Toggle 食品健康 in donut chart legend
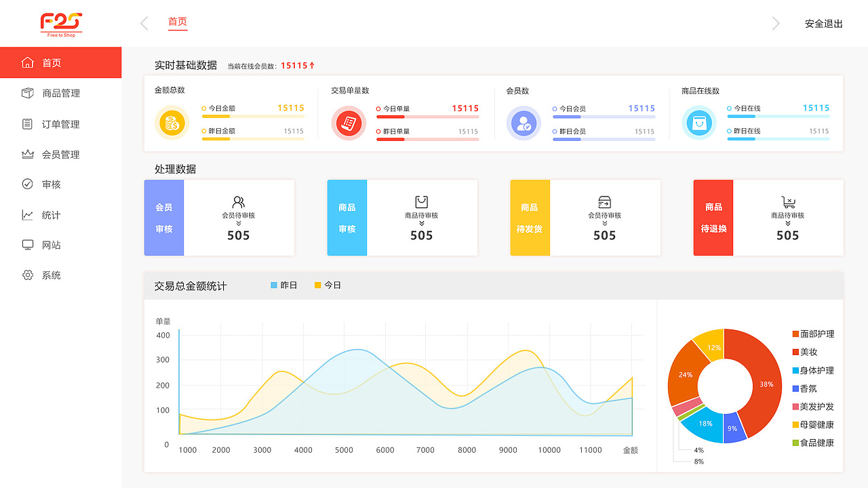Image resolution: width=868 pixels, height=488 pixels. point(813,443)
